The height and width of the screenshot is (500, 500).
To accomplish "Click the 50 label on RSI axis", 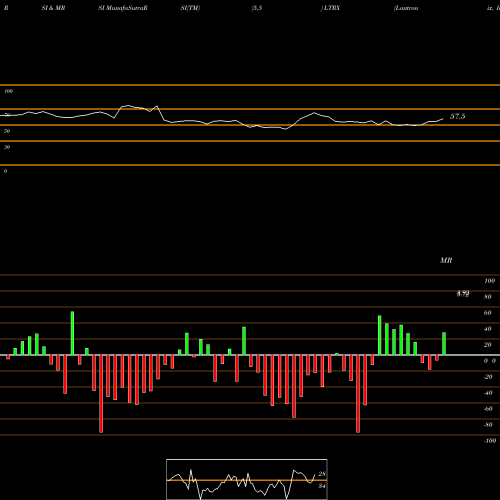I will 7,131.
